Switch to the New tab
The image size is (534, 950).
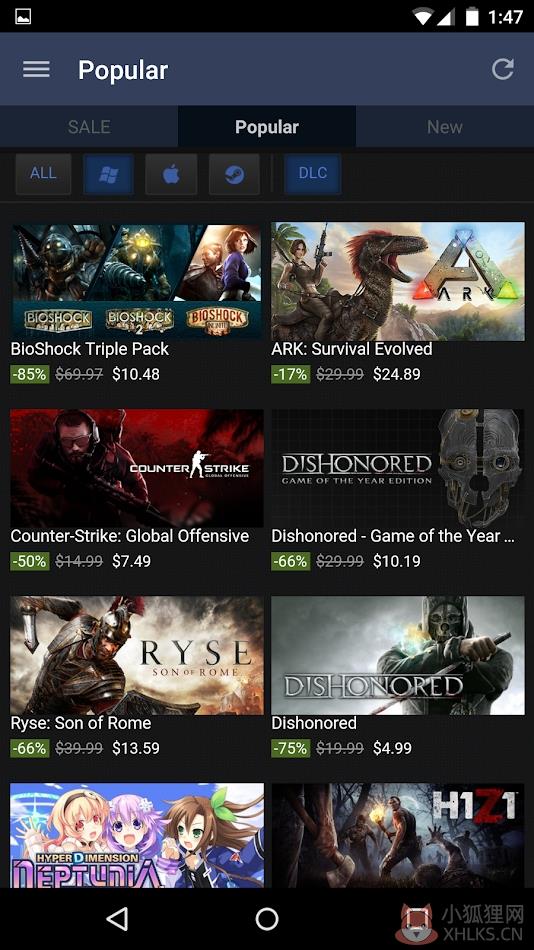click(x=445, y=127)
